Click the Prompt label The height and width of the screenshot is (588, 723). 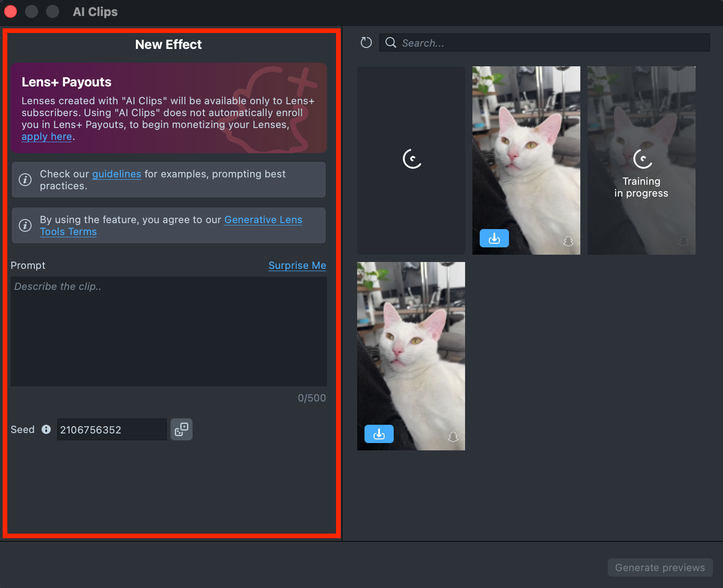coord(28,266)
